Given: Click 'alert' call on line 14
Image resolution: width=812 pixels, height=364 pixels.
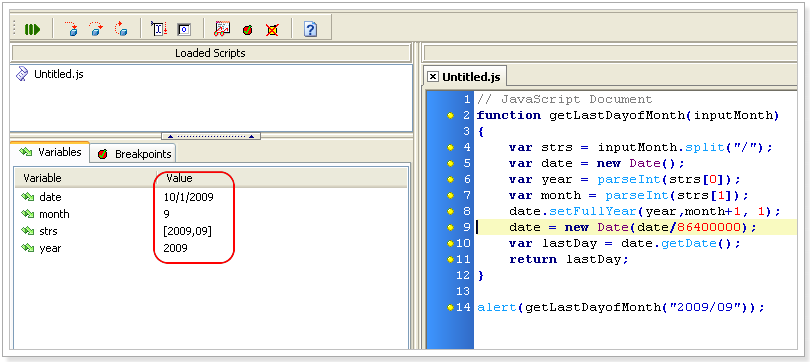Looking at the screenshot, I should [497, 308].
